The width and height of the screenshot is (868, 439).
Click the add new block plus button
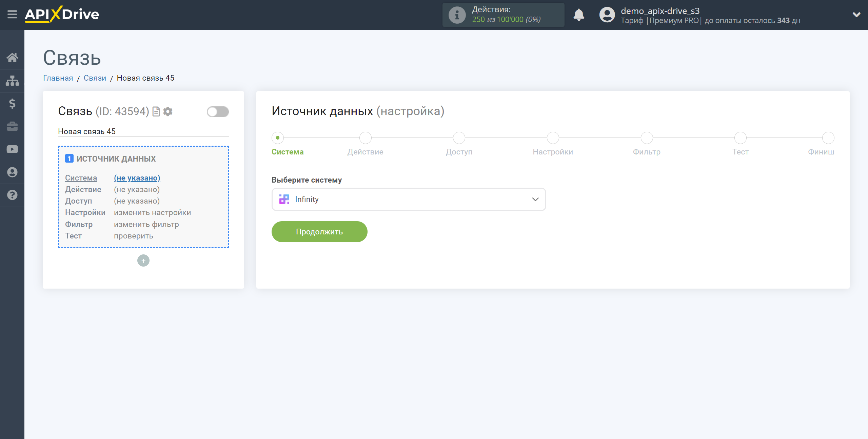point(143,260)
